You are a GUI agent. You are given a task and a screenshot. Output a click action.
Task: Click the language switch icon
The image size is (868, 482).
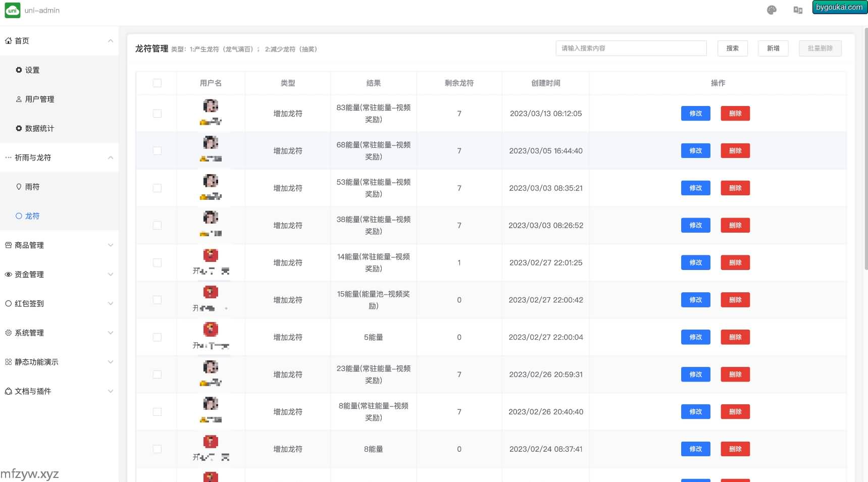coord(798,10)
